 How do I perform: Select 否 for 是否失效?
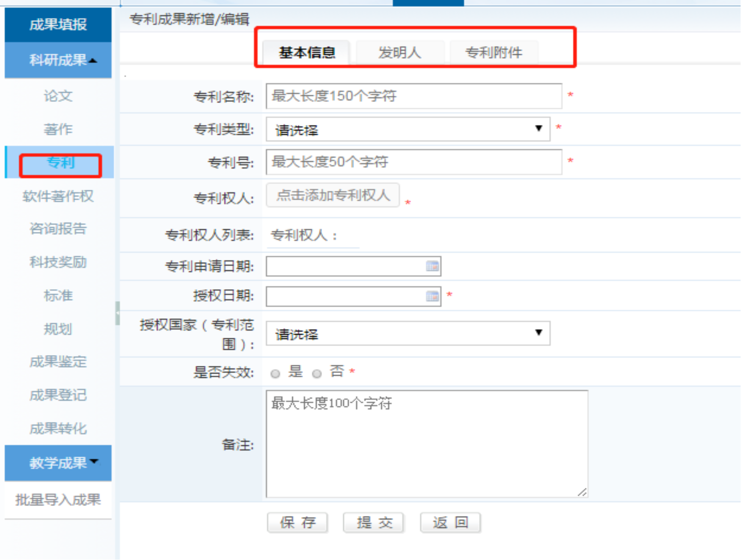(x=317, y=373)
